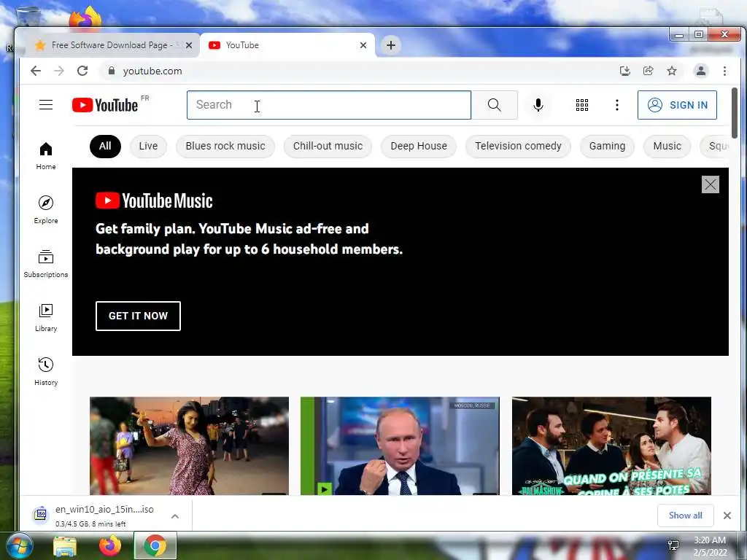The image size is (747, 560).
Task: Close the Free Software Download Page tab
Action: (x=189, y=45)
